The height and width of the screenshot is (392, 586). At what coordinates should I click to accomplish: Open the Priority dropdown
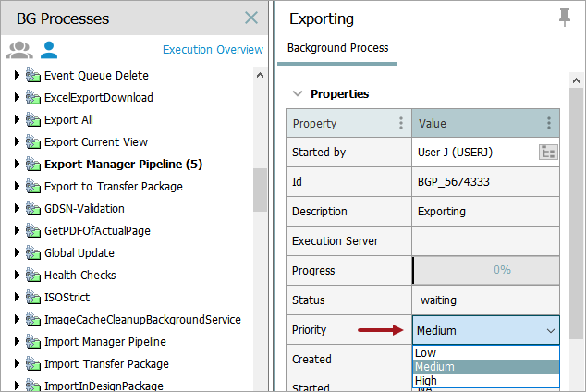[x=551, y=330]
